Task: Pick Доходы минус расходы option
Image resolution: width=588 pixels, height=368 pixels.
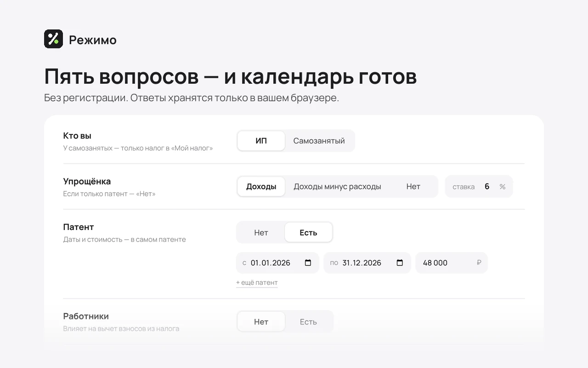Action: click(x=337, y=186)
